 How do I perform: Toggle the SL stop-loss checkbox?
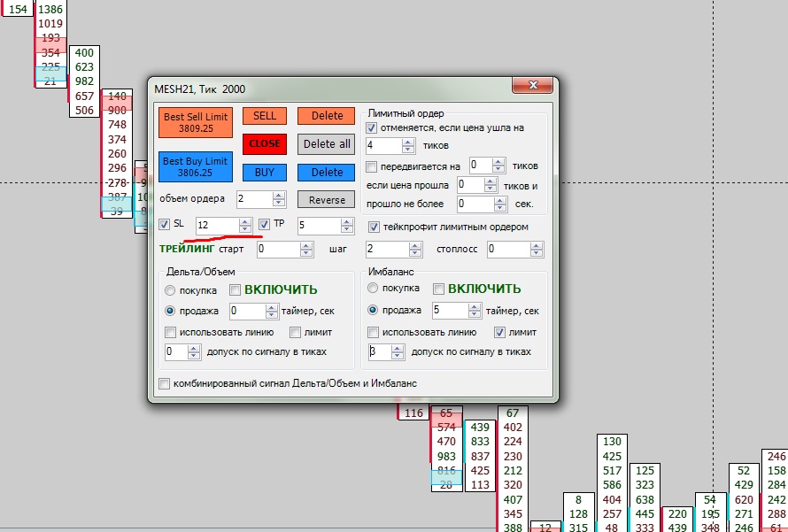(165, 224)
